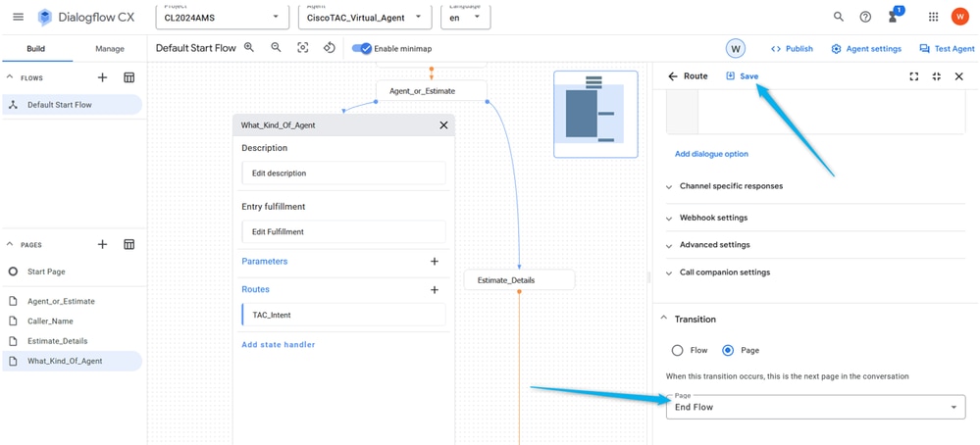Open the W account avatar
This screenshot has width=980, height=445.
coord(960,17)
